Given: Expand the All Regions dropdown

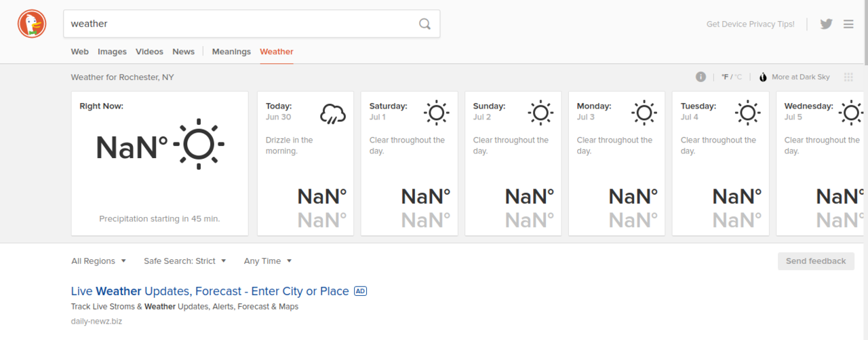Looking at the screenshot, I should click(98, 261).
